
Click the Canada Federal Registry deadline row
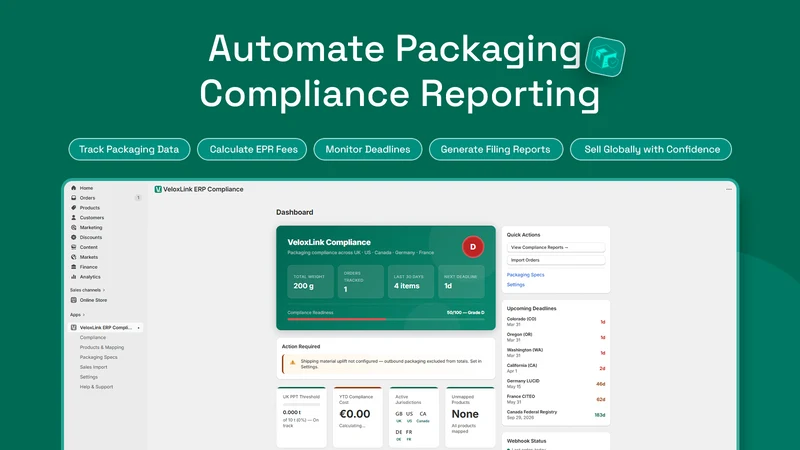pos(556,414)
